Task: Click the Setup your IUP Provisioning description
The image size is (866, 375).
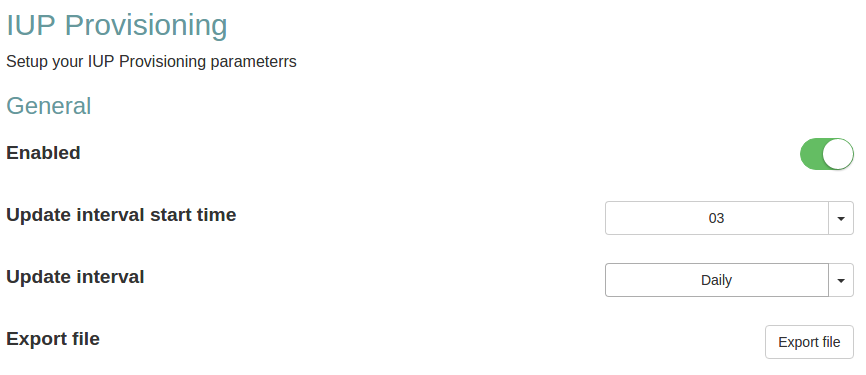Action: pyautogui.click(x=151, y=62)
